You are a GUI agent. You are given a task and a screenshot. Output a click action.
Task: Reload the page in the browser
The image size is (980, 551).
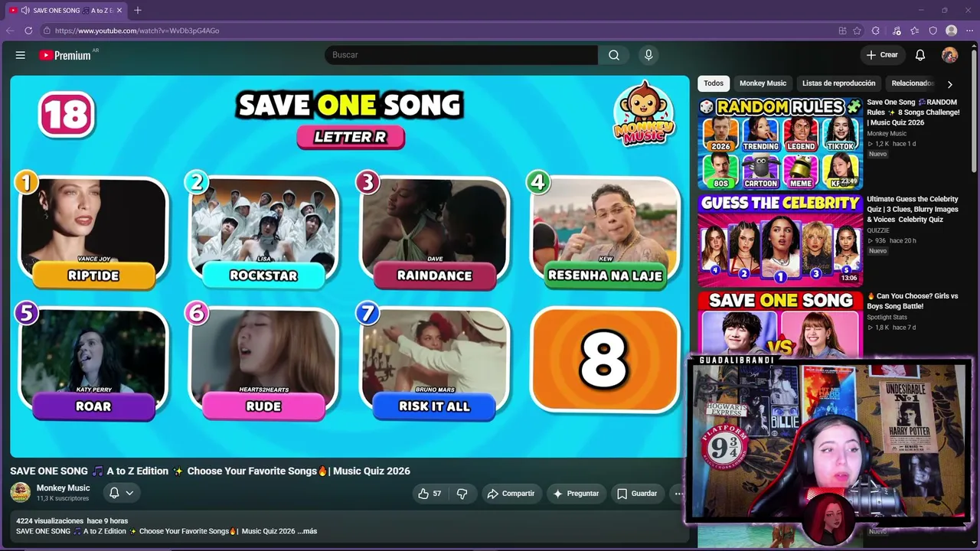[28, 31]
